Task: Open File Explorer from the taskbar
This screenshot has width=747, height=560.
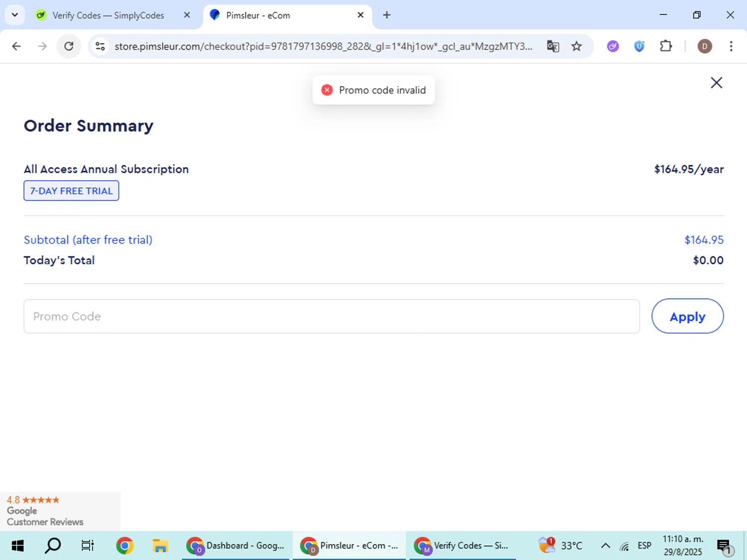Action: pyautogui.click(x=160, y=546)
